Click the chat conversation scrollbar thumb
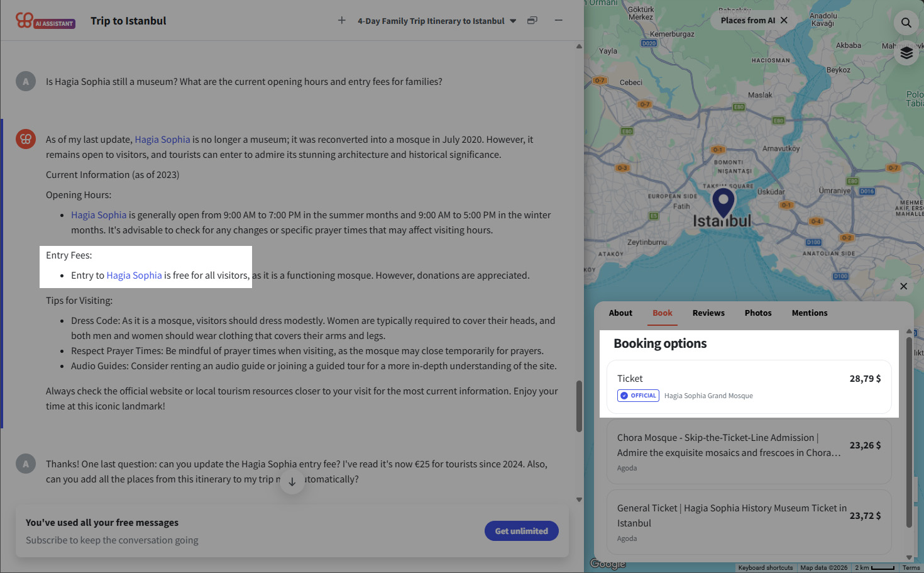The image size is (924, 573). click(x=579, y=406)
